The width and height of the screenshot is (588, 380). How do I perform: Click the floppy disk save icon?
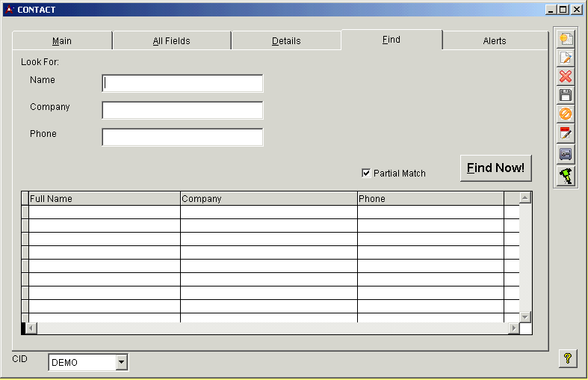tap(566, 95)
